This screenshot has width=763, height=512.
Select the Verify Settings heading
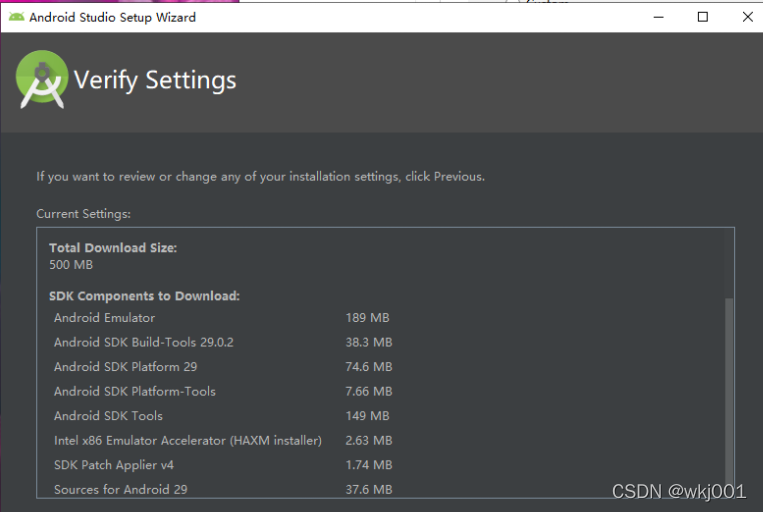point(155,80)
